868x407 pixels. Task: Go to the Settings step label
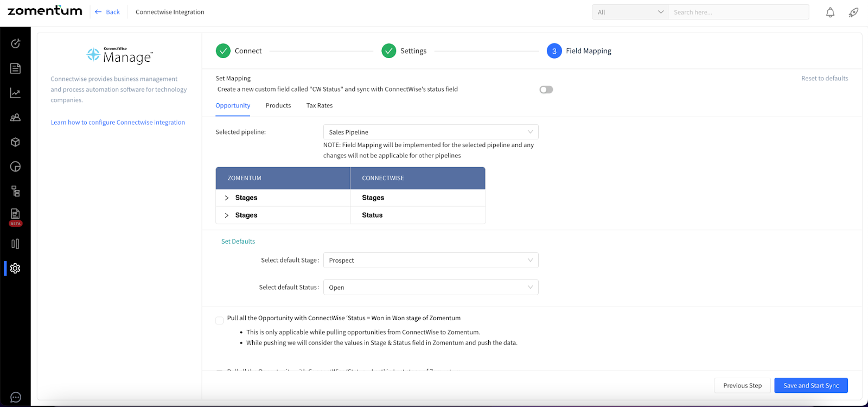(413, 51)
